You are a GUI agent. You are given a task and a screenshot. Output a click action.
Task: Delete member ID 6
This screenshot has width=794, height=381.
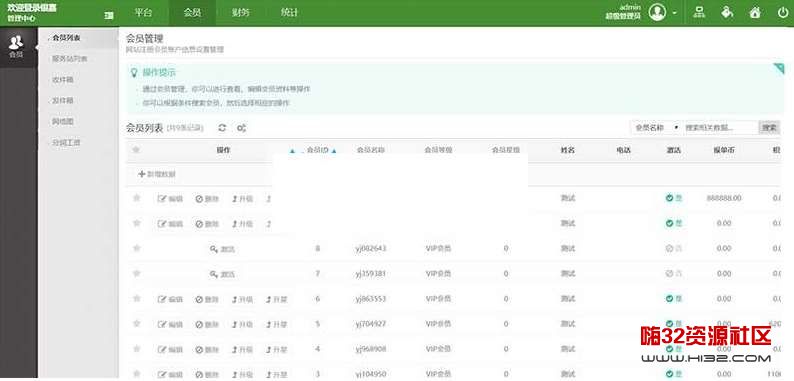(207, 299)
